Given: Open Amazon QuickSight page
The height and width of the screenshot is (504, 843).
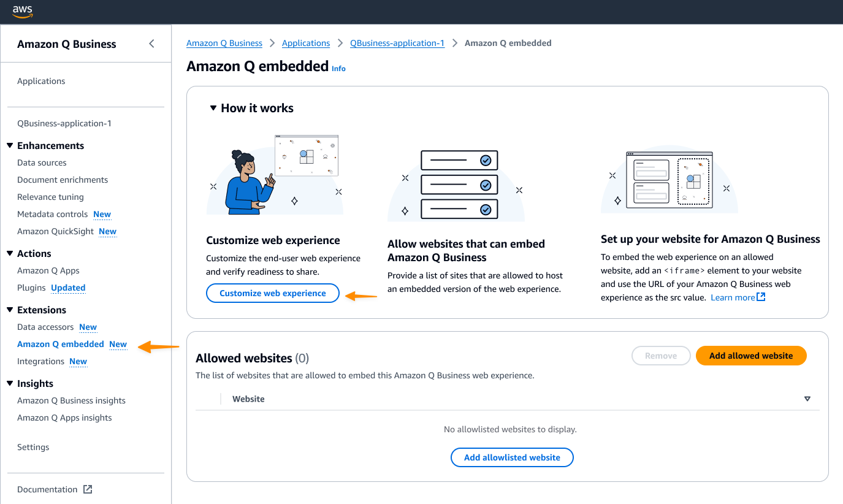Looking at the screenshot, I should click(x=56, y=231).
